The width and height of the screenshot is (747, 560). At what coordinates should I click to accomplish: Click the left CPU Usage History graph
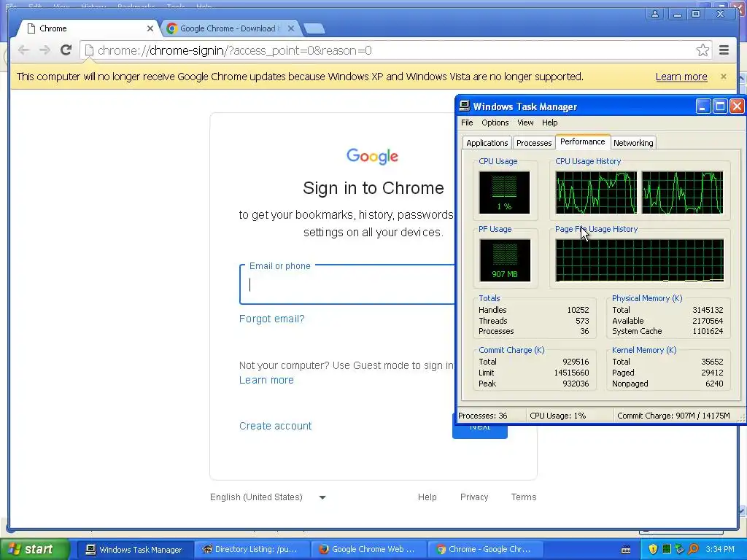coord(596,192)
